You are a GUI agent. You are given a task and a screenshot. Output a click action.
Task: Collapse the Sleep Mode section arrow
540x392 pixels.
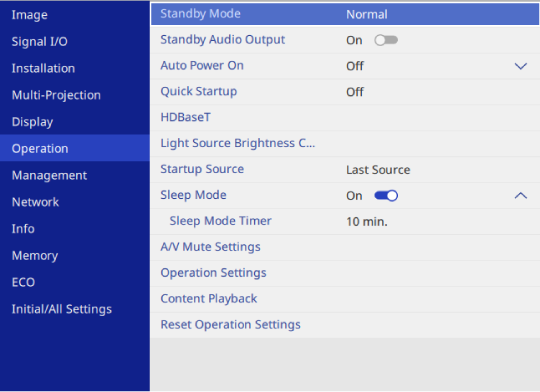pyautogui.click(x=520, y=195)
